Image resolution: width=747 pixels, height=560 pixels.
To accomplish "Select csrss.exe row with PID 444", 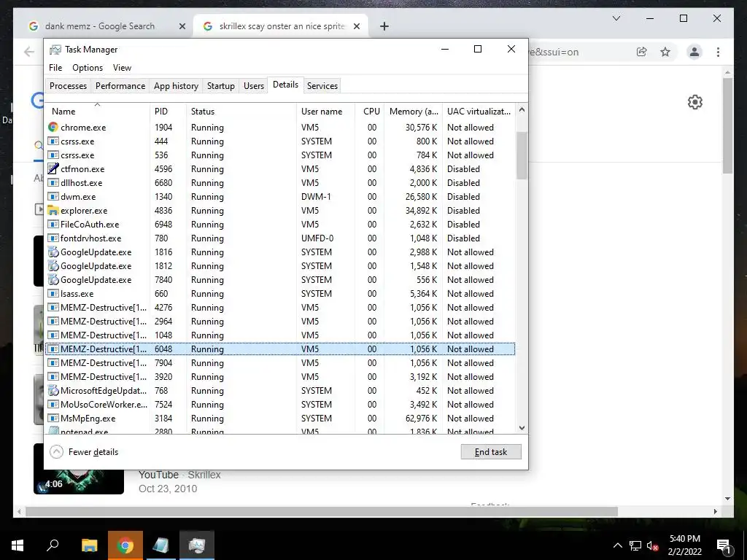I will [x=280, y=141].
